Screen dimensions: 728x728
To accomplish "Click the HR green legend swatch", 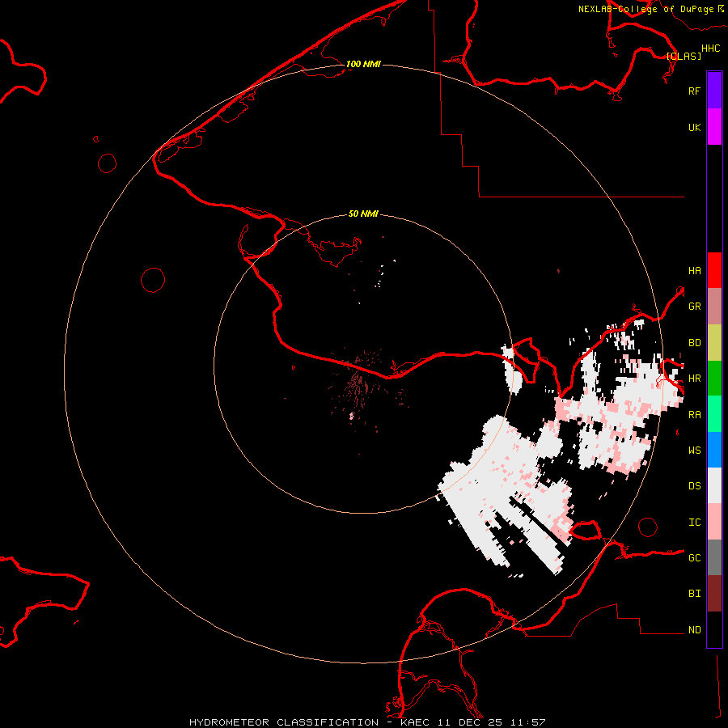I will [714, 378].
